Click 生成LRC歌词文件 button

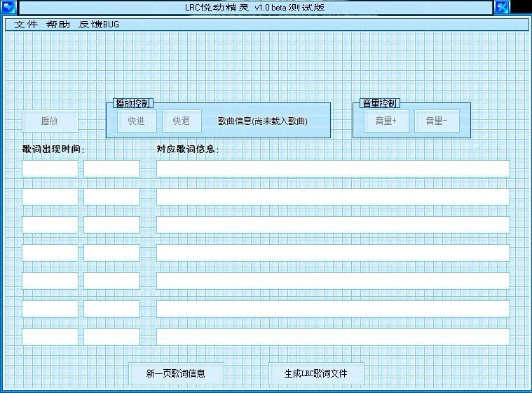(316, 373)
